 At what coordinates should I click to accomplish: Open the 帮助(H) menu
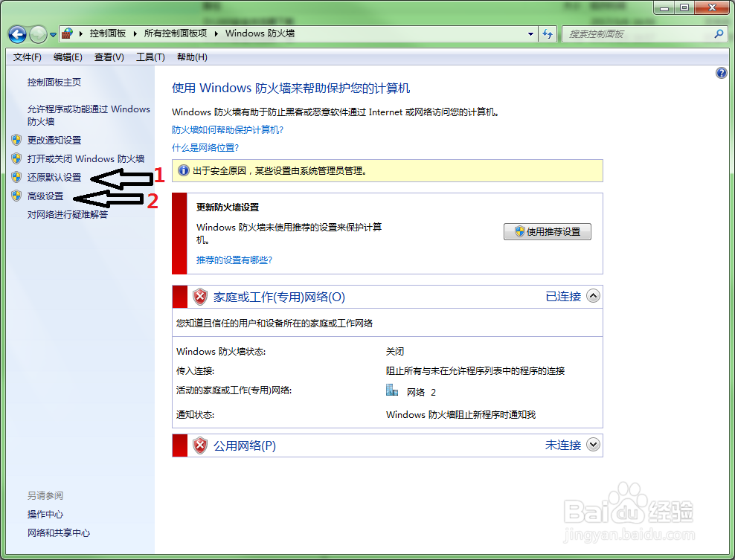click(192, 57)
